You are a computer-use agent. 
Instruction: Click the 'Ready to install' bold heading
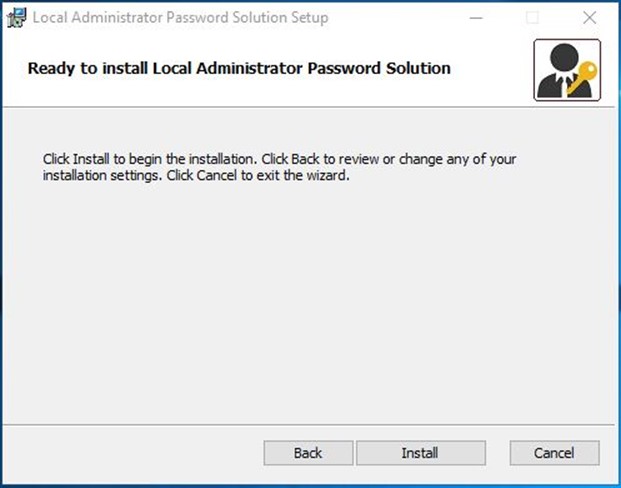[239, 68]
